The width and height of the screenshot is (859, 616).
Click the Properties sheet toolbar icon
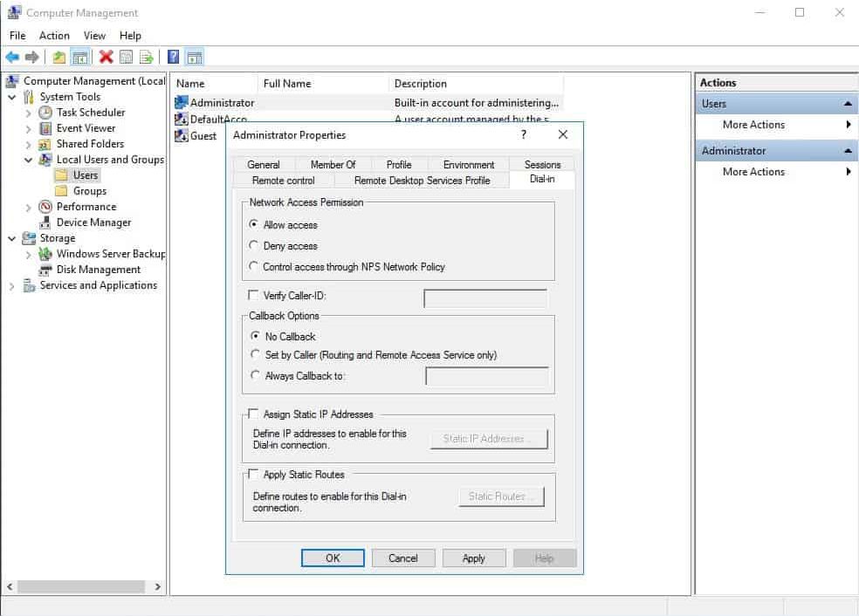click(126, 57)
